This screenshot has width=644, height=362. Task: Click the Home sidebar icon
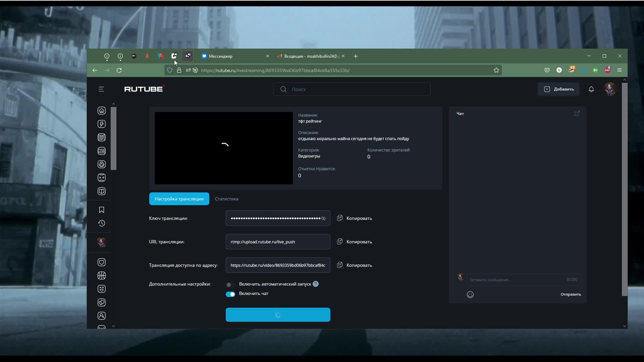tap(102, 111)
